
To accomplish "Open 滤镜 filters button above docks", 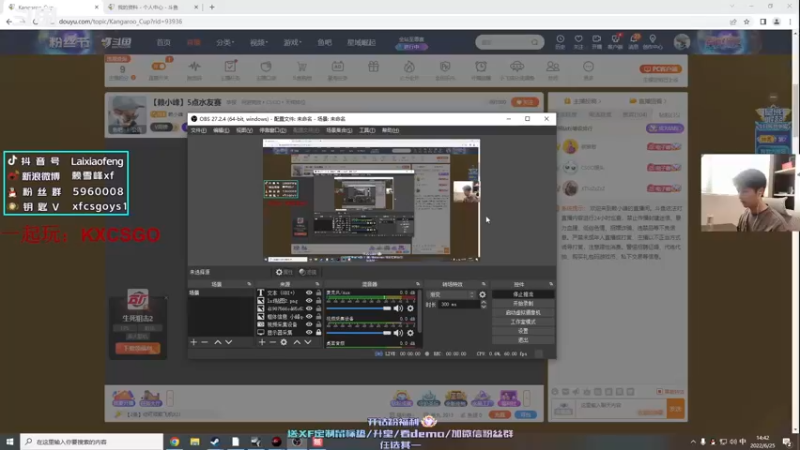I will (308, 272).
